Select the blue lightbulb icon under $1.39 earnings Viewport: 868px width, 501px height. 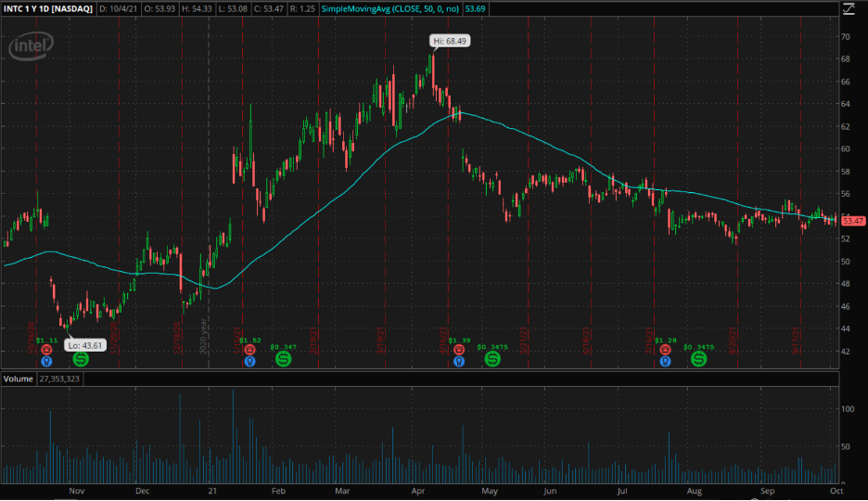pyautogui.click(x=458, y=362)
